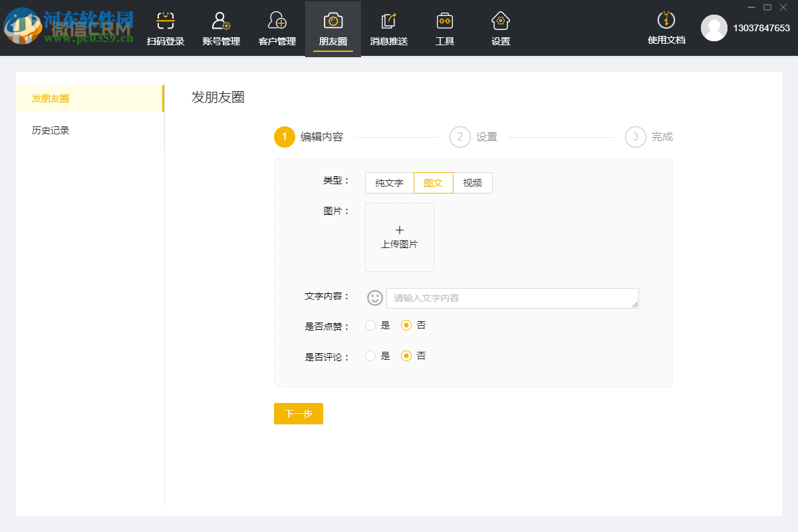Keep 否 selected for 是否点赞

pyautogui.click(x=406, y=325)
